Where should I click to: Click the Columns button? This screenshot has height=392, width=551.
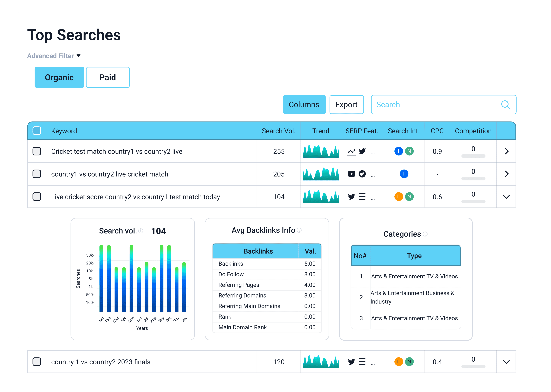pyautogui.click(x=304, y=104)
